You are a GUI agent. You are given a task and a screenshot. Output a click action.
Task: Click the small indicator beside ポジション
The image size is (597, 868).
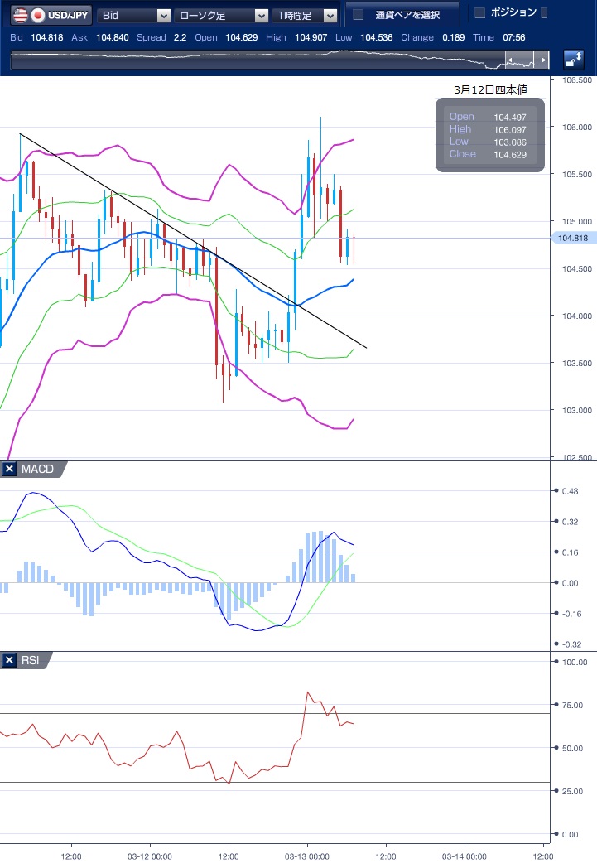point(544,12)
